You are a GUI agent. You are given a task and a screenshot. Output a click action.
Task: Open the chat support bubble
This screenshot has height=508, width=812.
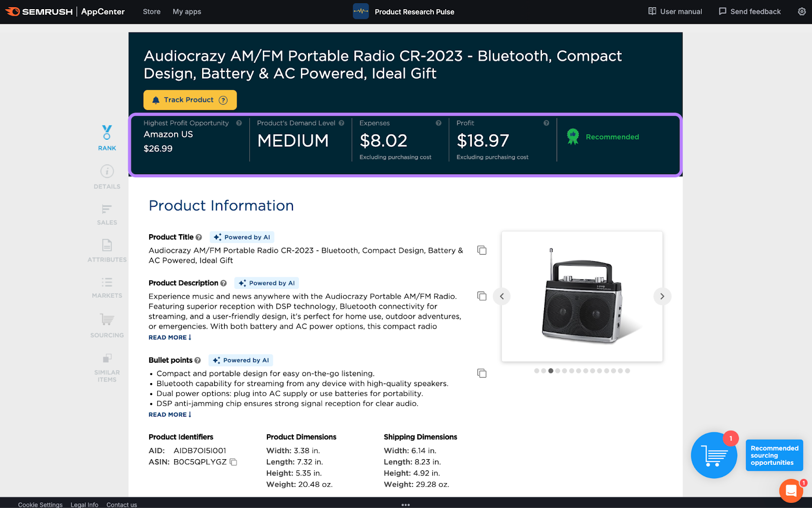790,491
